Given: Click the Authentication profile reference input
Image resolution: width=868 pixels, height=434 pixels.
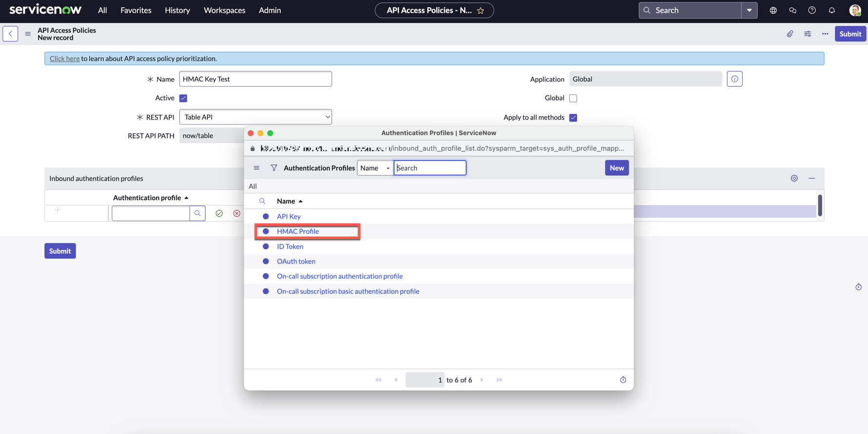Looking at the screenshot, I should [x=151, y=213].
